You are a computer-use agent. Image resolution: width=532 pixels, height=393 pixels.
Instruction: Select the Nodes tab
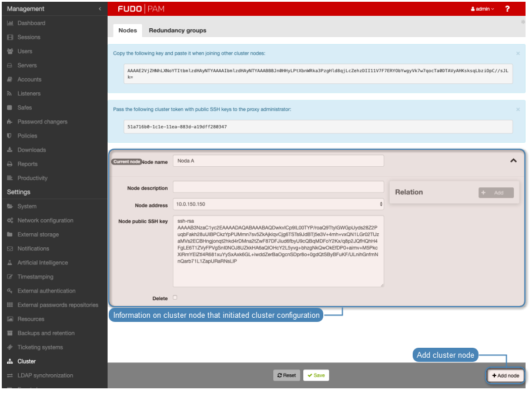128,30
